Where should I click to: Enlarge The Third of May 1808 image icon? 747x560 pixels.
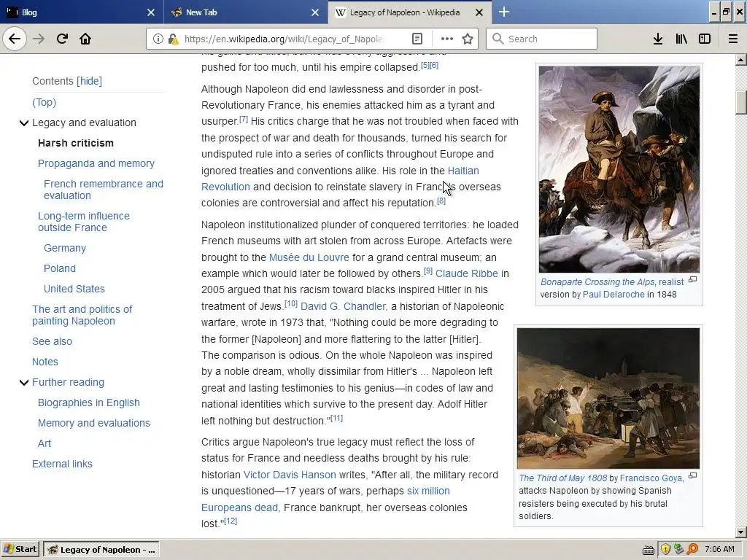pos(693,475)
